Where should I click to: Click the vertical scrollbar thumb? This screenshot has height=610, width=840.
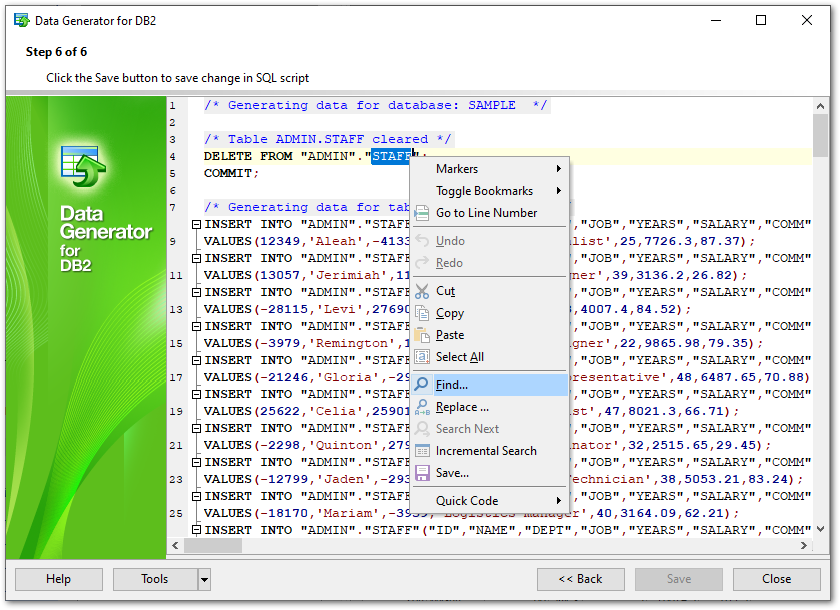tap(820, 135)
